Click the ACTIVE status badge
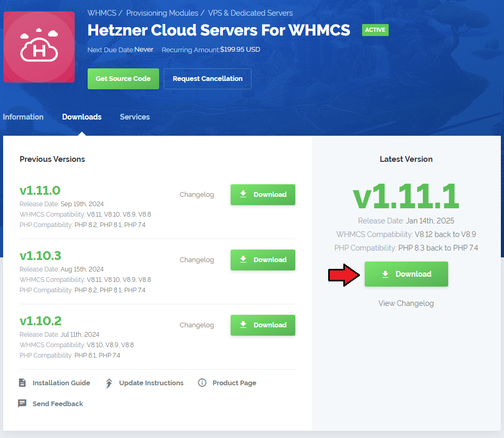This screenshot has height=438, width=504. [x=375, y=30]
